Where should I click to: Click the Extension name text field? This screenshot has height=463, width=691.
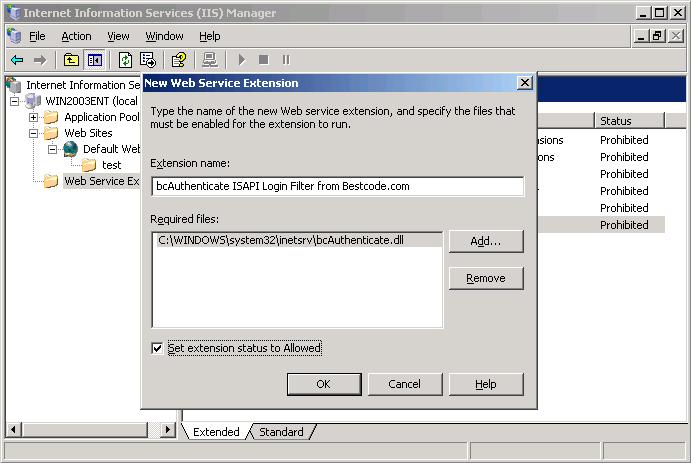click(x=337, y=186)
